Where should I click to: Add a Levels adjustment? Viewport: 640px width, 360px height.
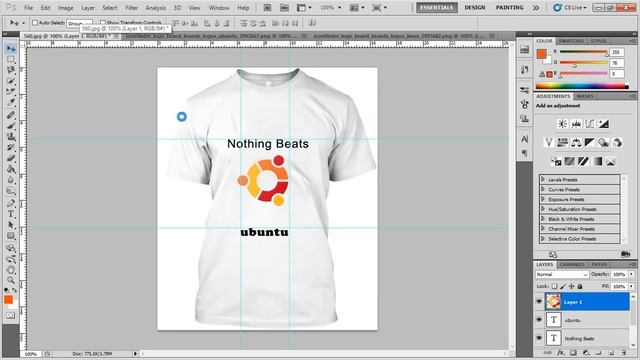576,124
